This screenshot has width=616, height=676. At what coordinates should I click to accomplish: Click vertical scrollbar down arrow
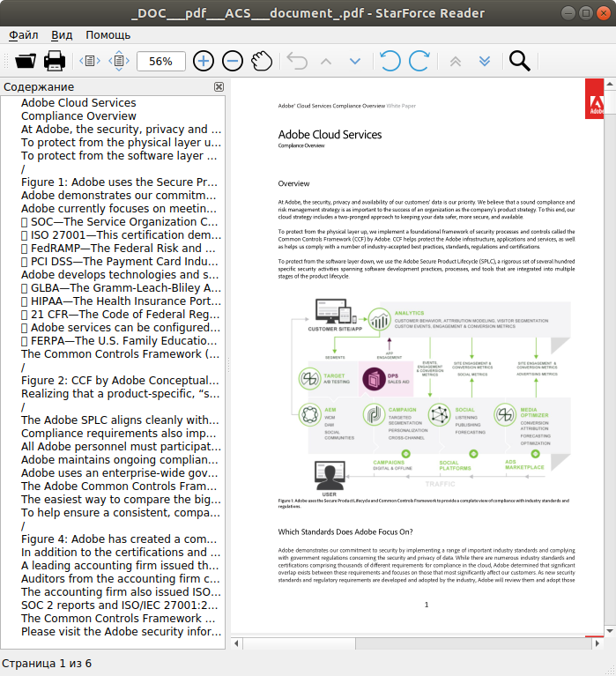pos(610,631)
